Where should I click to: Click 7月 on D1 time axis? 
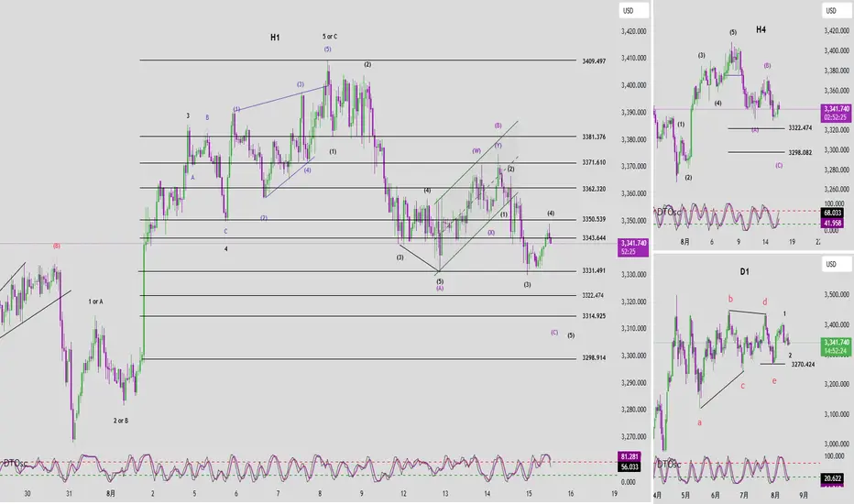point(743,495)
